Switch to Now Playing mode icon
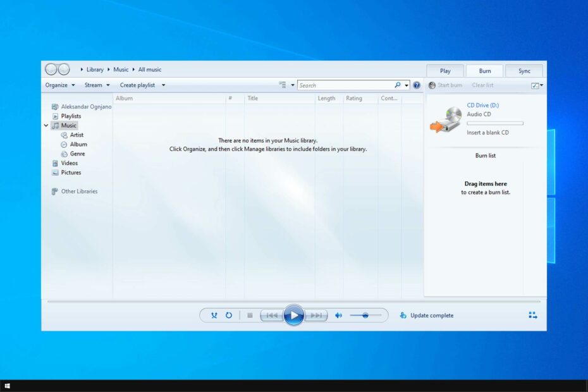Image resolution: width=588 pixels, height=392 pixels. [x=533, y=315]
